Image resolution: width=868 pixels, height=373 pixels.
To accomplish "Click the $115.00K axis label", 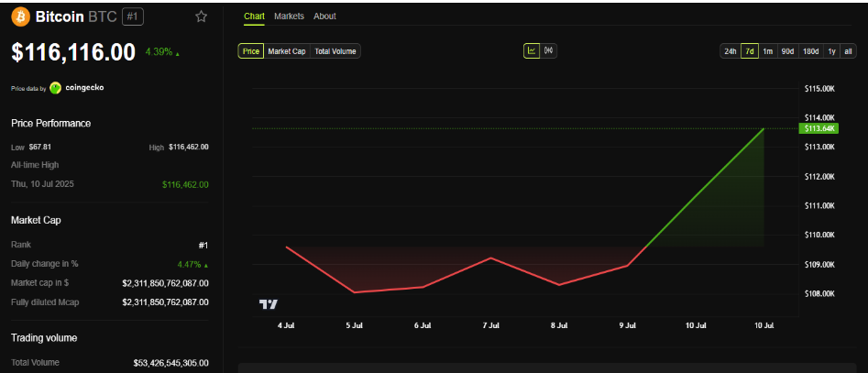I will [x=819, y=89].
